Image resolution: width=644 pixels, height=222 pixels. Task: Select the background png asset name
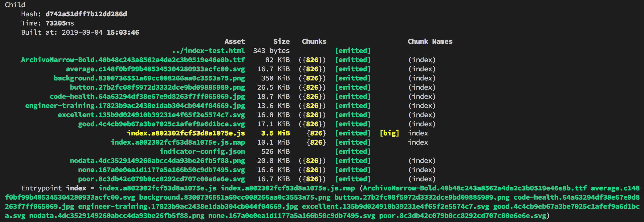pos(149,78)
